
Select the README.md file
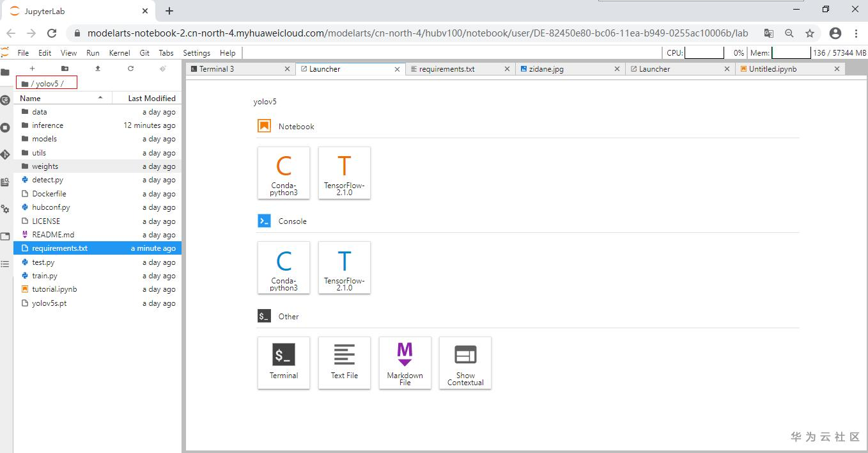(98, 234)
